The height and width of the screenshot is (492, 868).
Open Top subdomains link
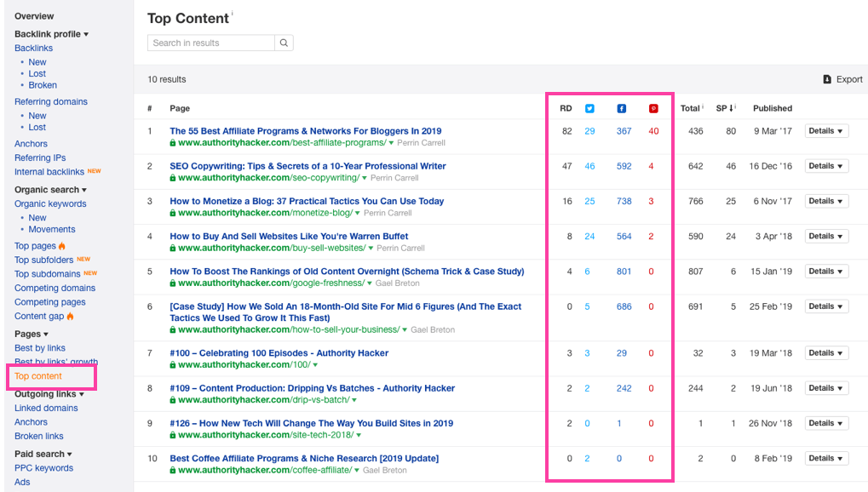pos(47,274)
